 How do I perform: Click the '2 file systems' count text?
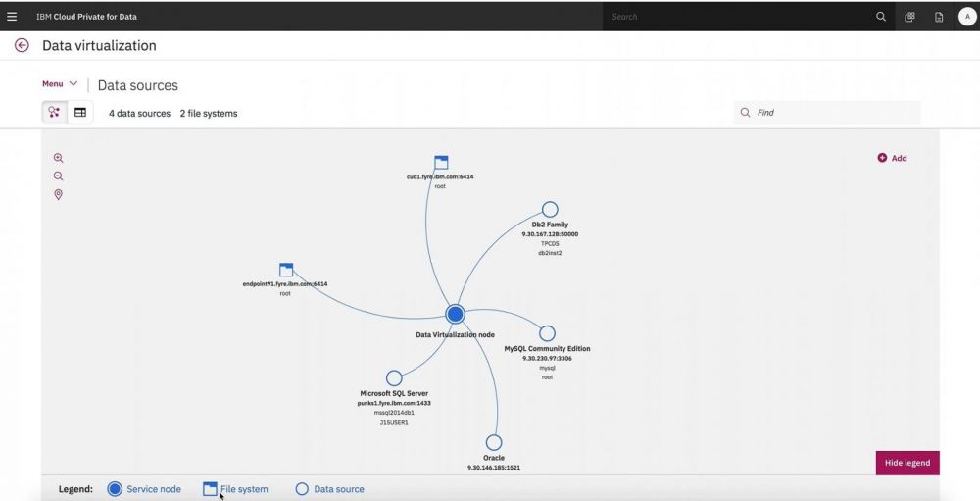(x=209, y=113)
